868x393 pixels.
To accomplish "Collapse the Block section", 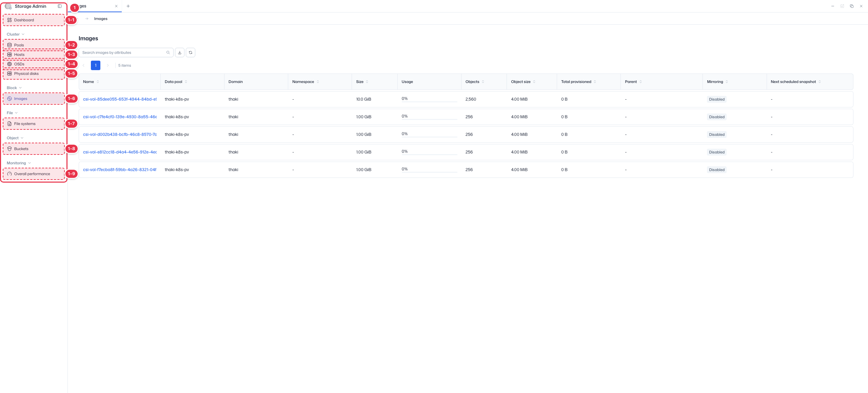I will pyautogui.click(x=14, y=88).
